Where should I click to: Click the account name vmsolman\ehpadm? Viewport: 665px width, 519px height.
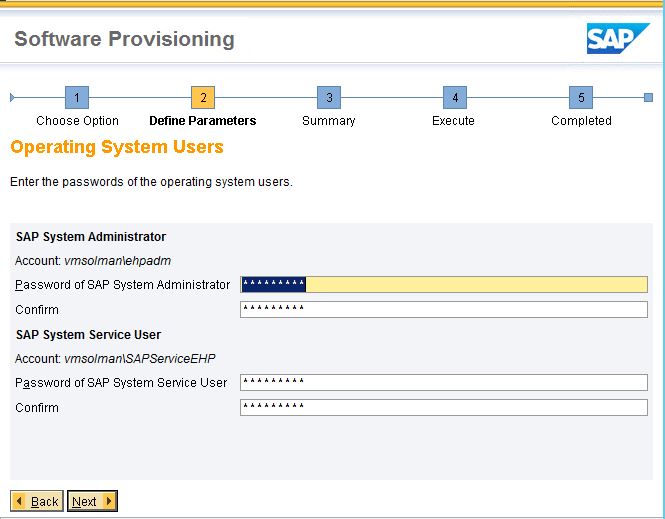117,261
